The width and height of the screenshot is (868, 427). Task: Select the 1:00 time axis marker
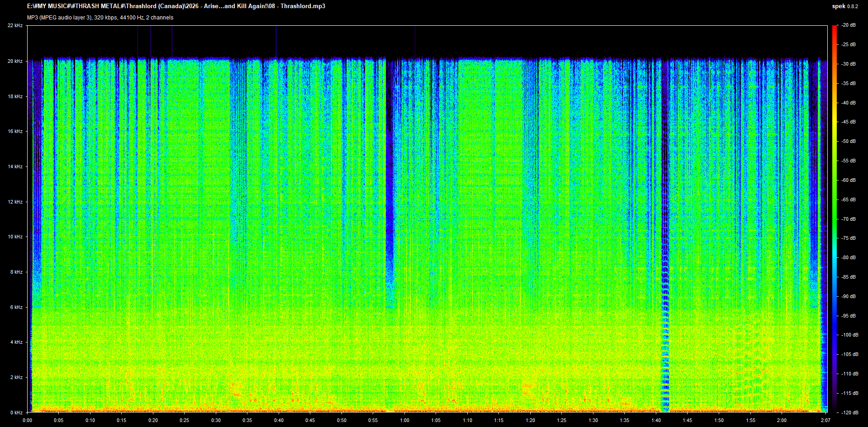[x=404, y=420]
